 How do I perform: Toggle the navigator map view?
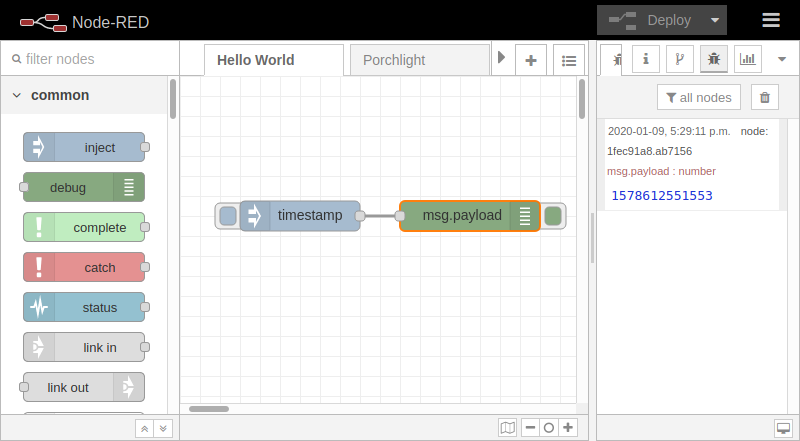click(509, 427)
